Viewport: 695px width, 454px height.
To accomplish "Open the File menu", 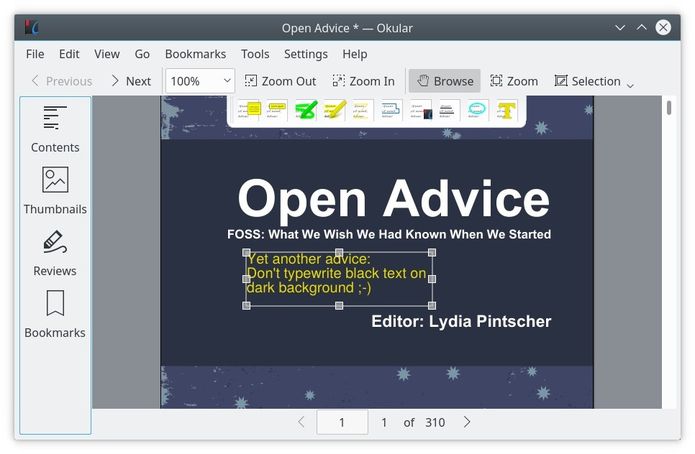I will tap(35, 54).
